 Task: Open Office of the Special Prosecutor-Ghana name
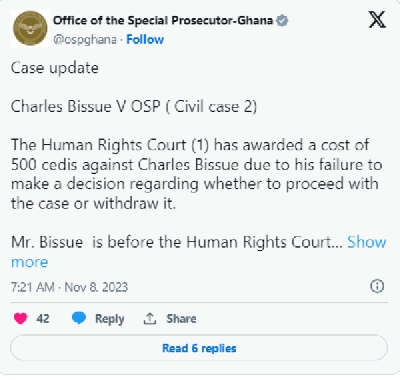coord(163,21)
